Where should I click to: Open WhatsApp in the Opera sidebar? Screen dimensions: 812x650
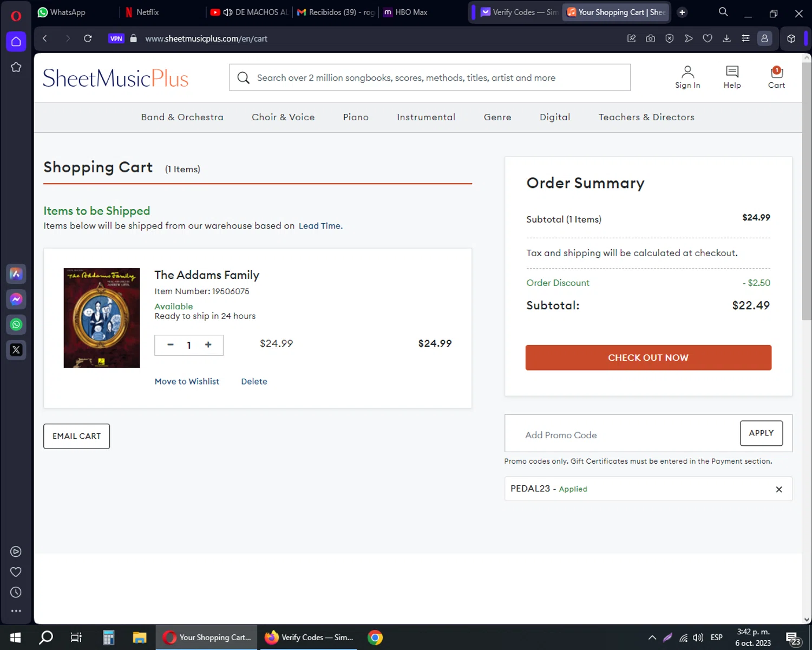pyautogui.click(x=16, y=324)
